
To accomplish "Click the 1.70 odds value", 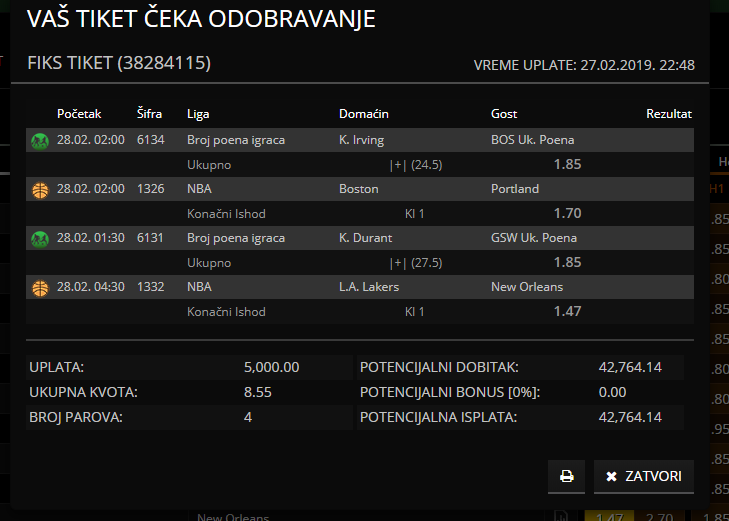I will pyautogui.click(x=568, y=213).
